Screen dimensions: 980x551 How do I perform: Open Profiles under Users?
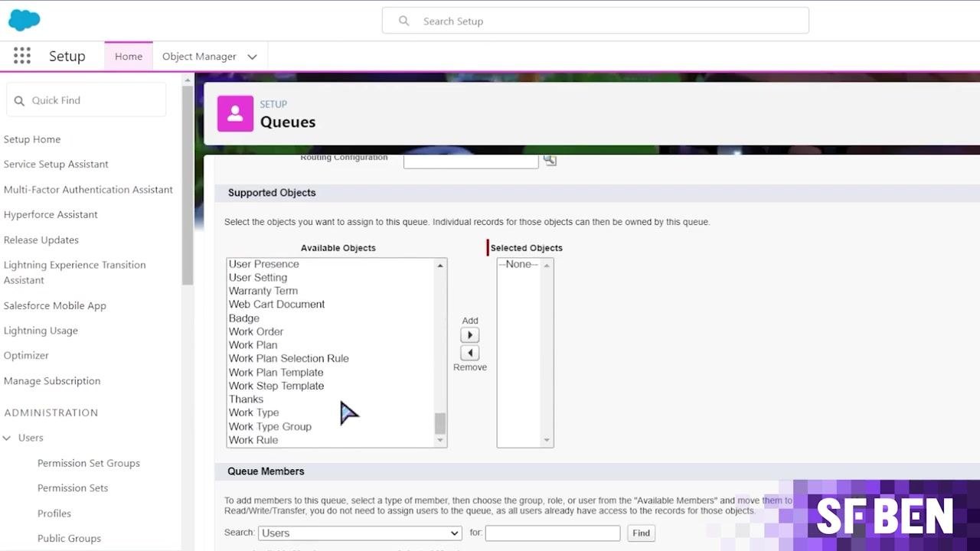point(54,514)
